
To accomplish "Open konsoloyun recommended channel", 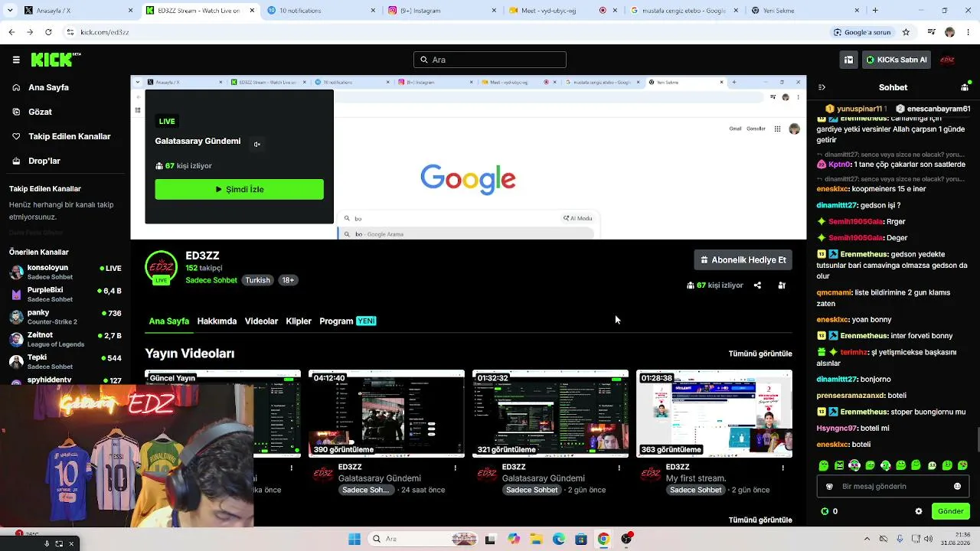I will point(65,272).
